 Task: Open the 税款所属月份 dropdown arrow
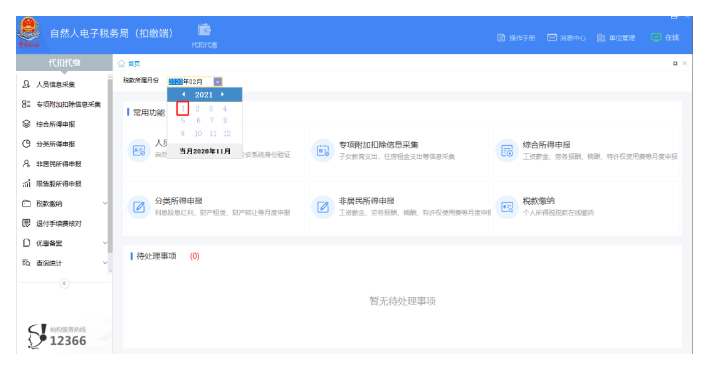pyautogui.click(x=218, y=82)
